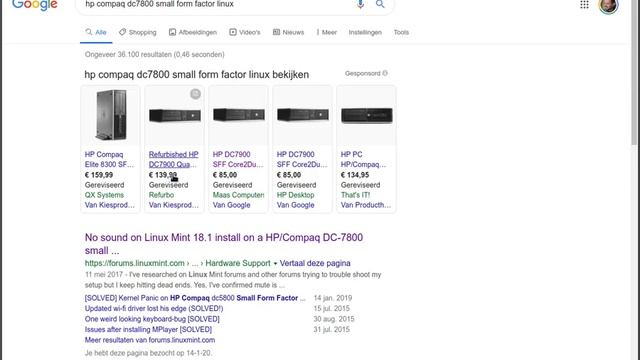Open One weird looking keyboard-bug link

point(152,319)
